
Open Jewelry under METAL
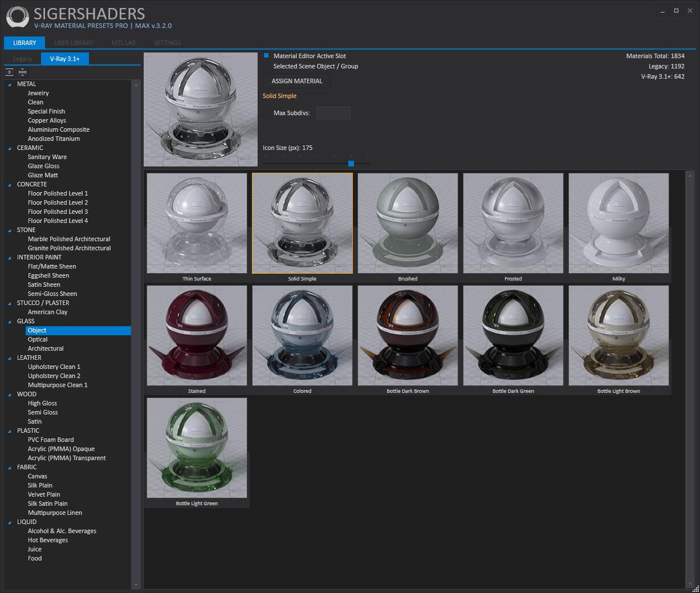click(x=38, y=94)
